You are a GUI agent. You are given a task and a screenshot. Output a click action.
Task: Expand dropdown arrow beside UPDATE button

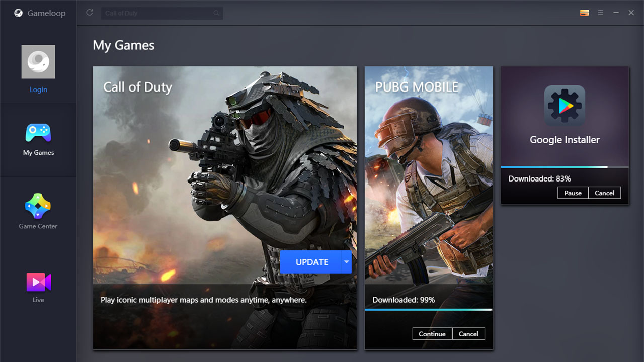tap(346, 262)
